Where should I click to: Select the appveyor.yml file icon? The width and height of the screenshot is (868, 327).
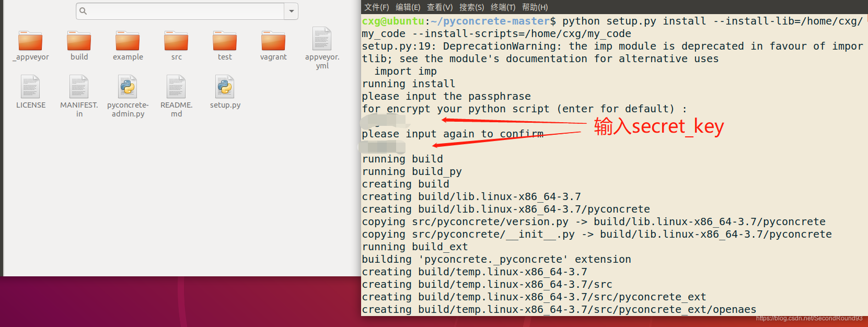pos(322,39)
